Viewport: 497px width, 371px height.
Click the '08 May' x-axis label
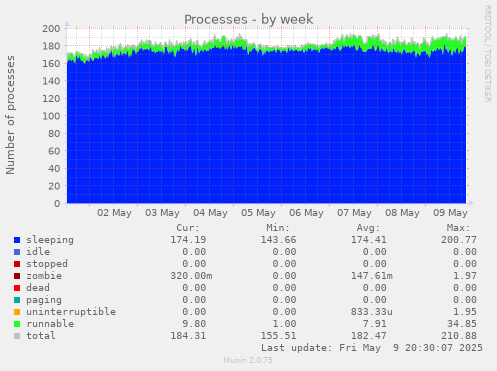tap(402, 213)
